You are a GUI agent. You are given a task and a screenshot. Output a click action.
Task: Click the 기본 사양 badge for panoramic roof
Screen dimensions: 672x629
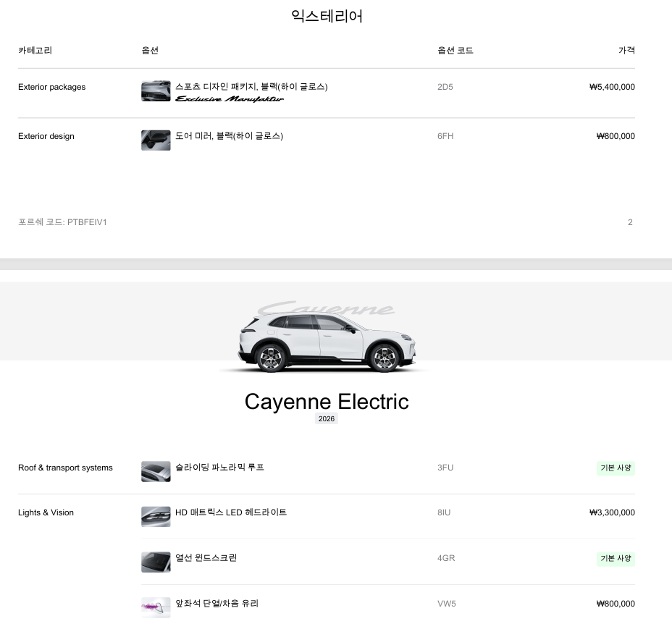[x=616, y=468]
